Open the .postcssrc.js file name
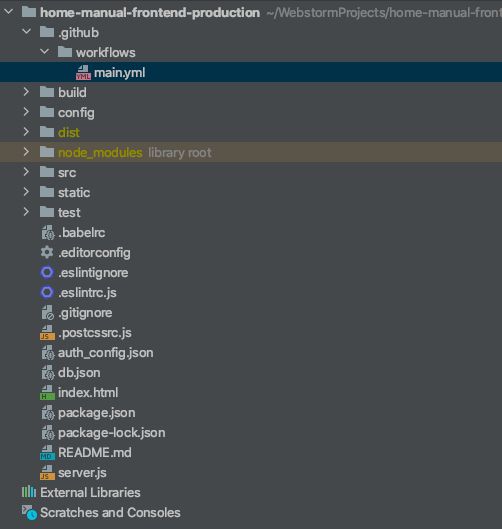 [x=95, y=333]
